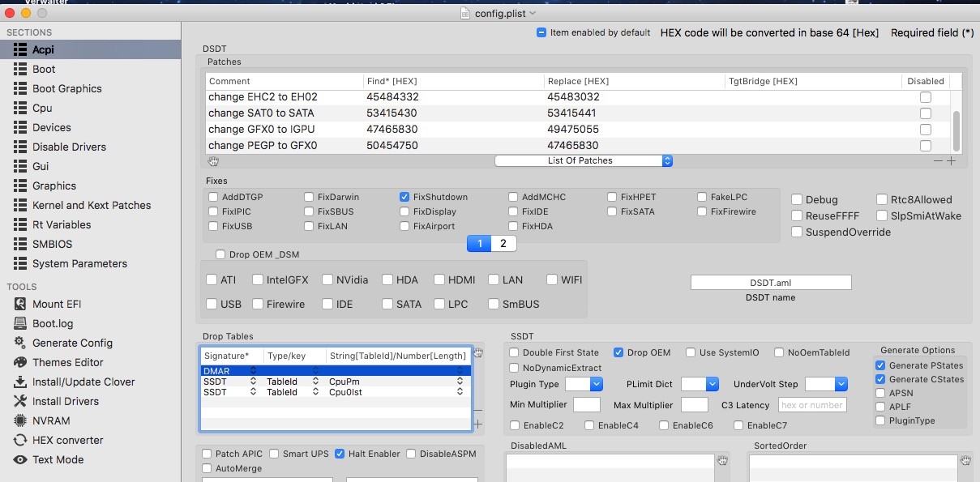Open Mount EFI tool
The height and width of the screenshot is (482, 980).
tap(56, 304)
